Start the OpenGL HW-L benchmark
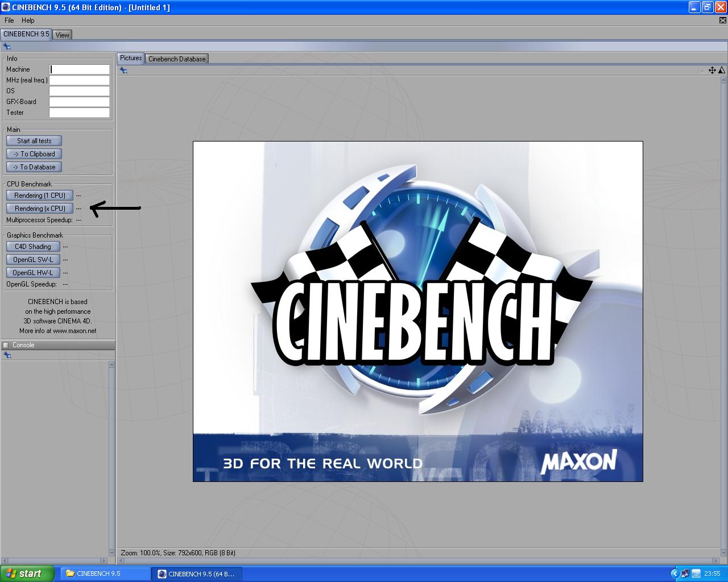This screenshot has width=728, height=582. point(33,273)
